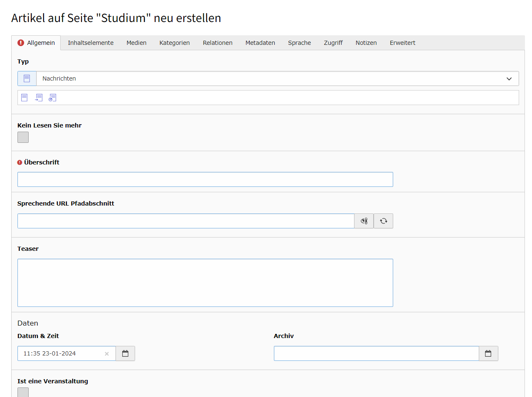Switch to the Zugriff tab
The height and width of the screenshot is (397, 532).
[x=333, y=43]
